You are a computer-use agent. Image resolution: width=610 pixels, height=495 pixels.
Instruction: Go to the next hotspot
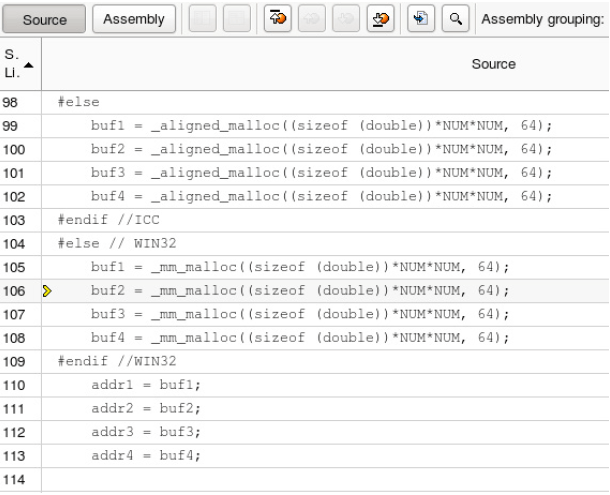point(346,18)
